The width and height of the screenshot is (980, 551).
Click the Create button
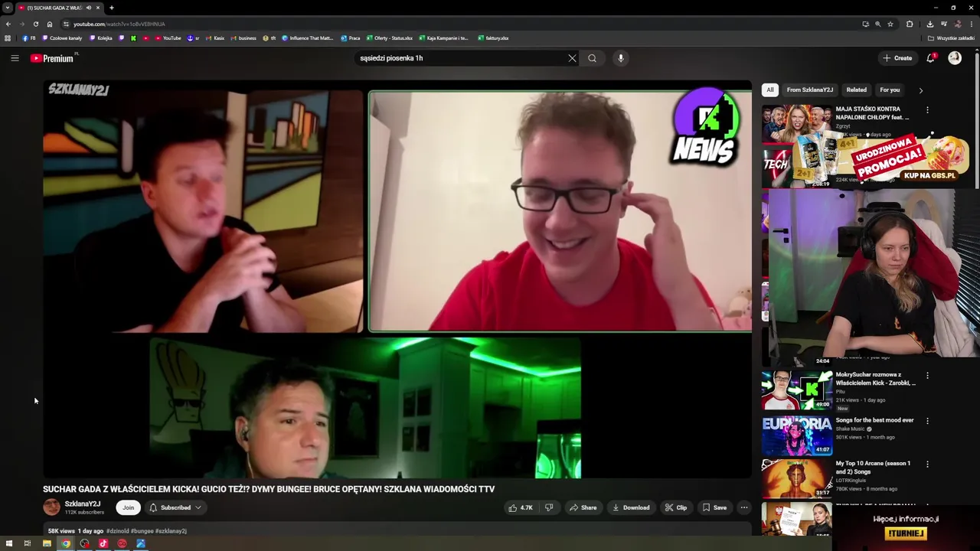tap(897, 58)
